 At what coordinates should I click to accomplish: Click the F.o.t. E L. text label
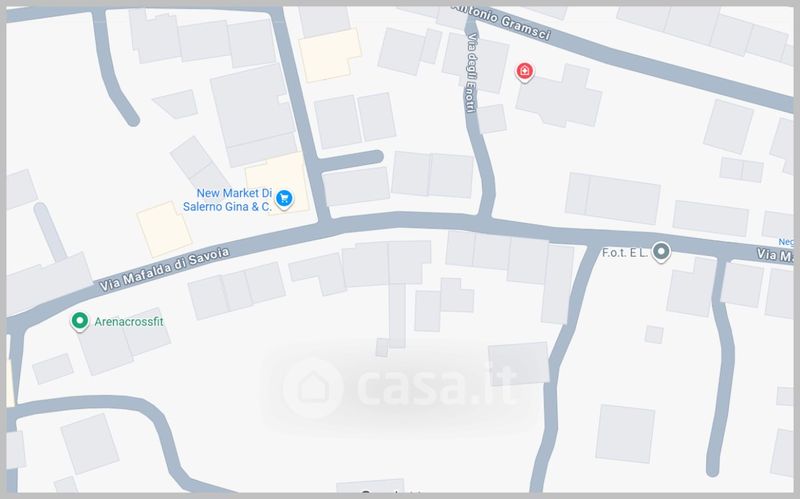coord(625,253)
